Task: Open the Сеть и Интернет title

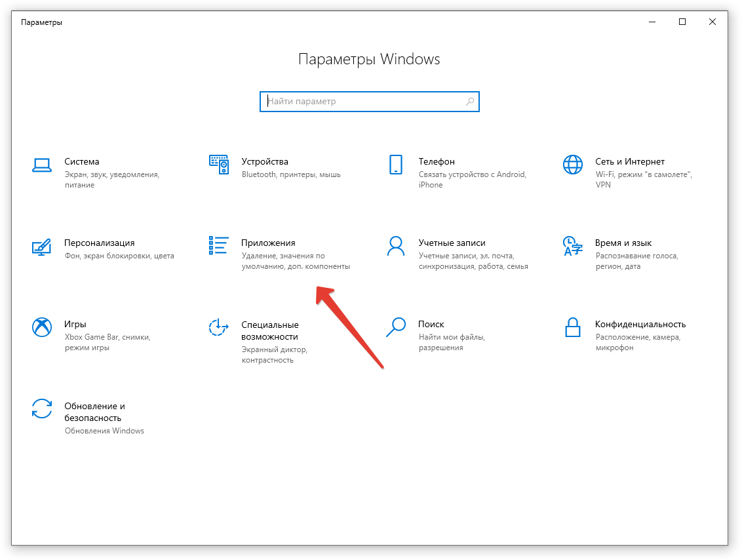Action: [x=630, y=161]
